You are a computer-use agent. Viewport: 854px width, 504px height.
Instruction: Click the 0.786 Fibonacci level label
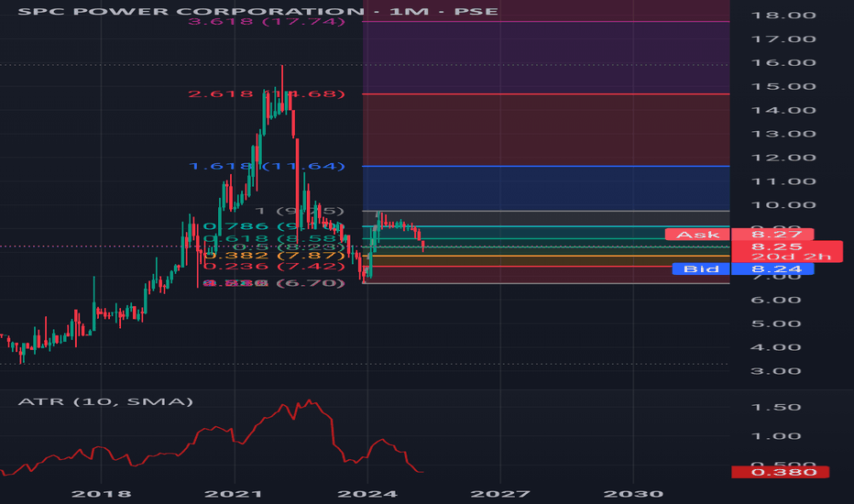(274, 226)
